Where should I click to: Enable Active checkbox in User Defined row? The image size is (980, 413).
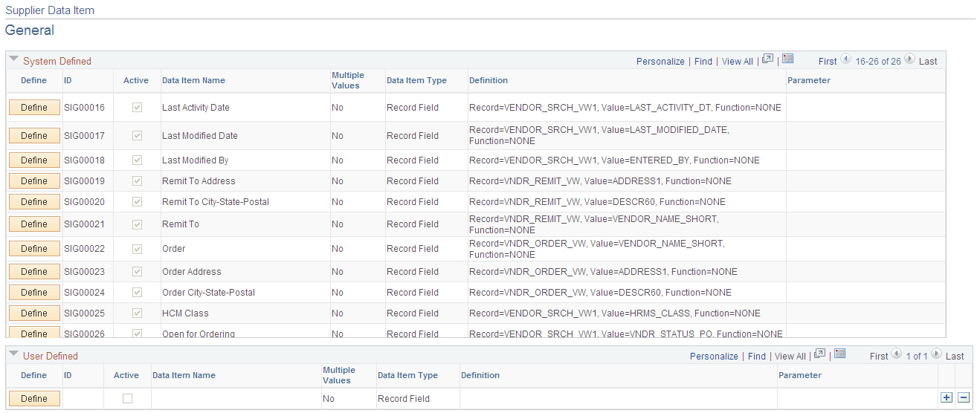(x=128, y=399)
